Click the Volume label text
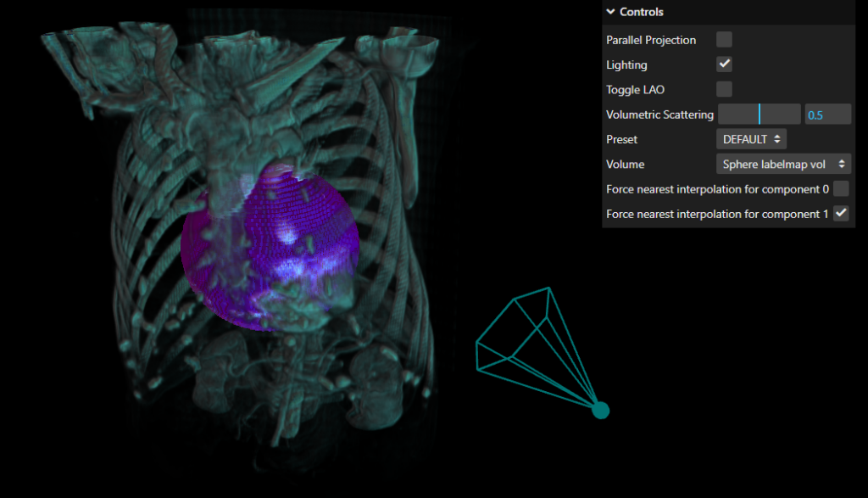Screen dimensions: 868x498 coord(625,164)
